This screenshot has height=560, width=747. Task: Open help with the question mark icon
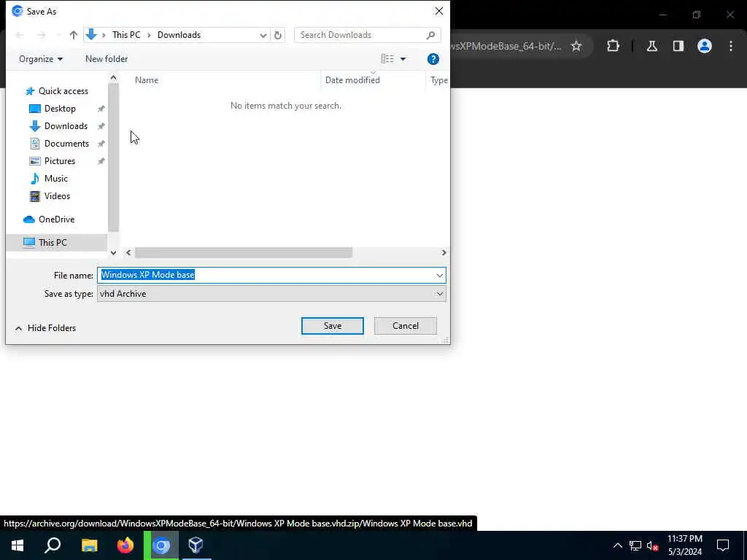pos(433,59)
